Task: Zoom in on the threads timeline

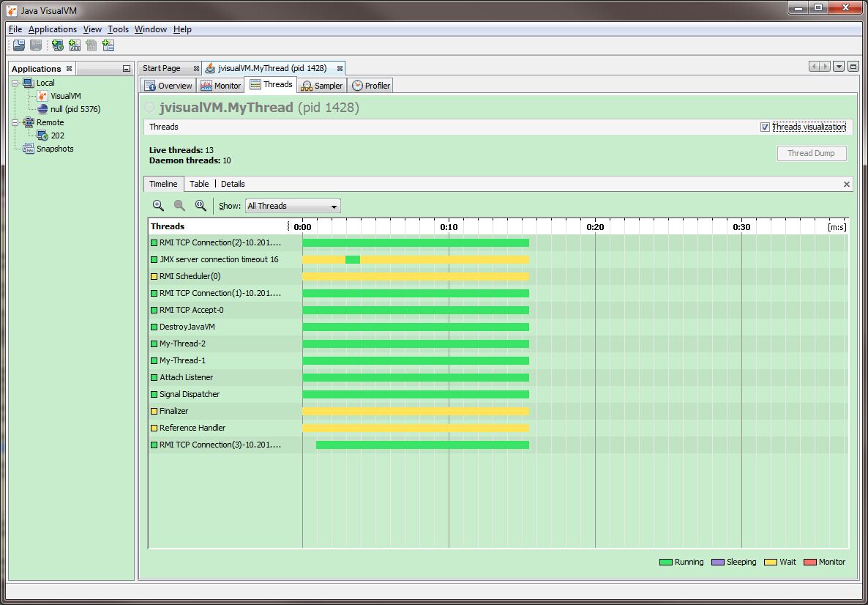Action: click(158, 206)
